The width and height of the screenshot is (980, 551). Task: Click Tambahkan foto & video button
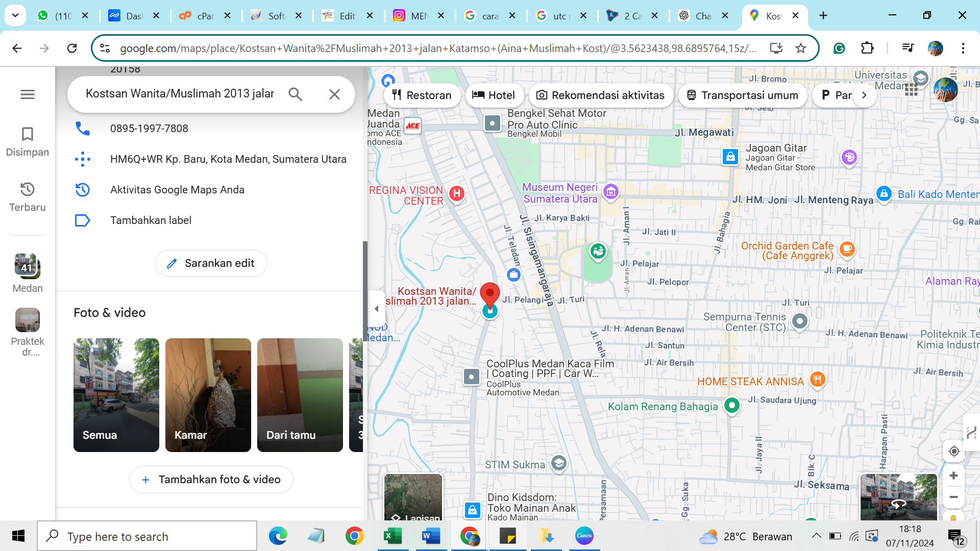click(x=211, y=480)
